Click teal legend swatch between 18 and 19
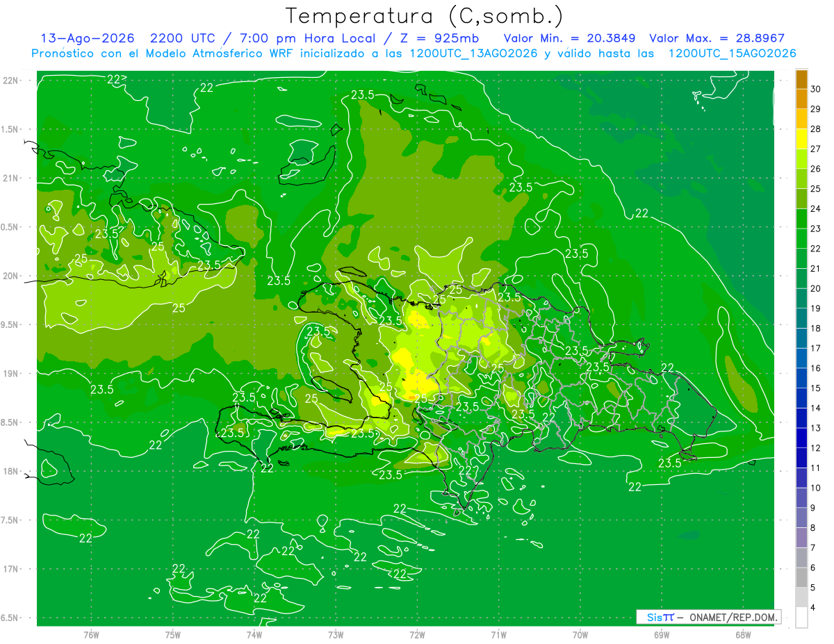This screenshot has width=834, height=644. click(x=801, y=319)
